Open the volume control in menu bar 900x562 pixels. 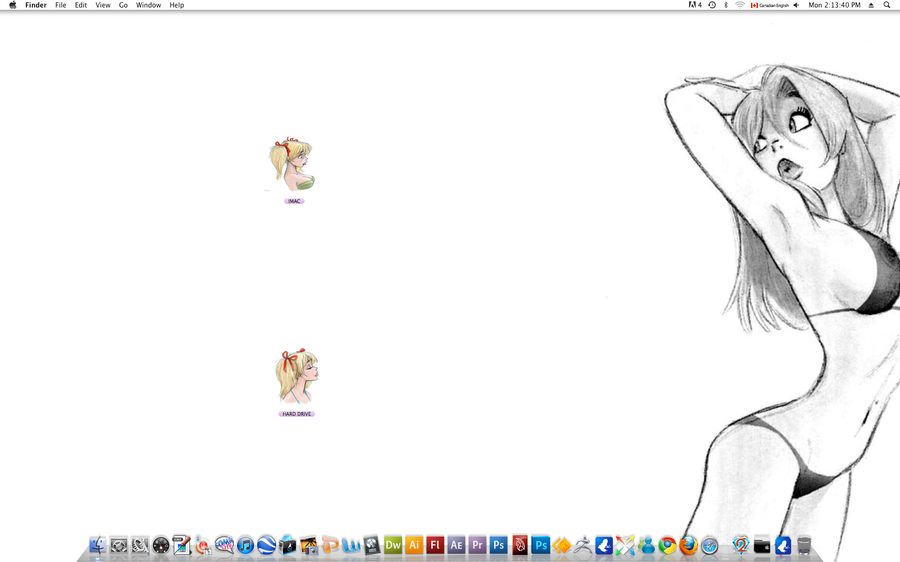(796, 5)
